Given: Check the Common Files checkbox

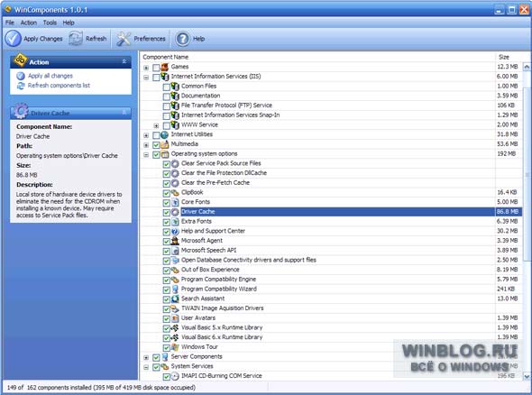Looking at the screenshot, I should pos(166,87).
